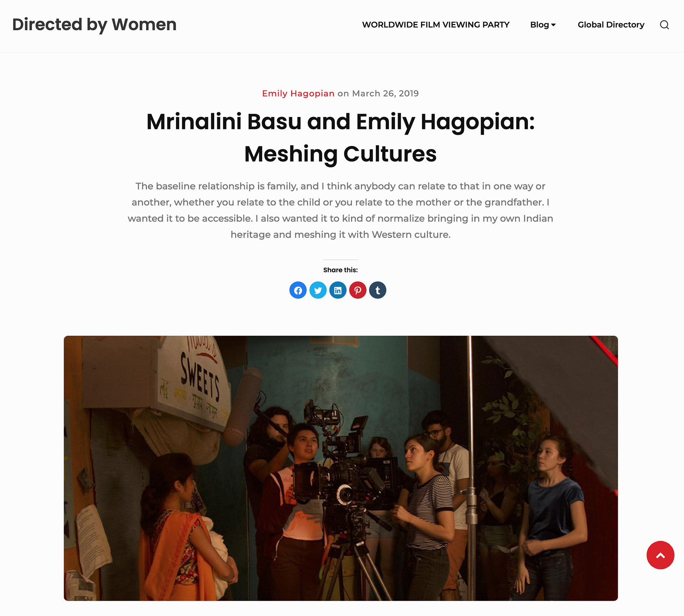Open author Emily Hagopian's link
Viewport: 684px width, 616px height.
298,93
